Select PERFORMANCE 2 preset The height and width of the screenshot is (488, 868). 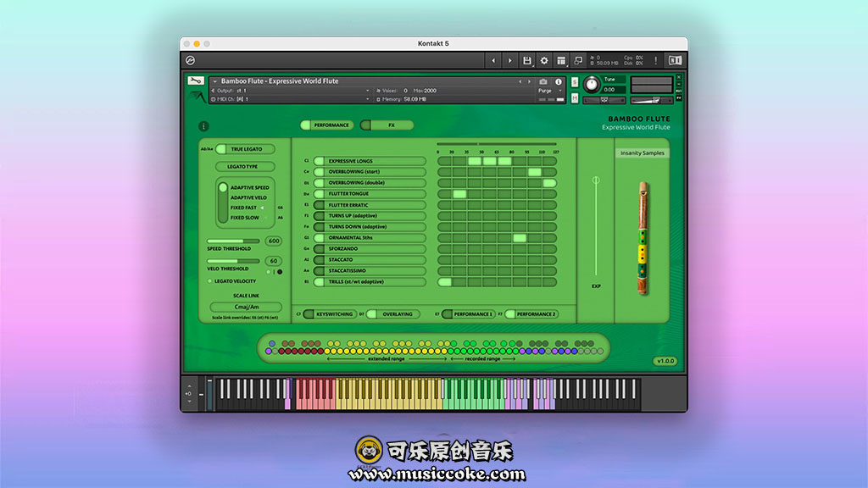click(x=531, y=314)
